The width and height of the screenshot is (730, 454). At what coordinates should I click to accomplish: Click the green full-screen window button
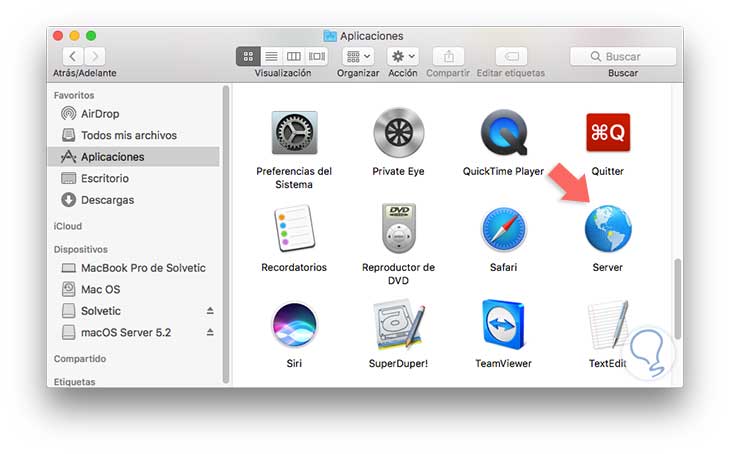click(x=91, y=36)
